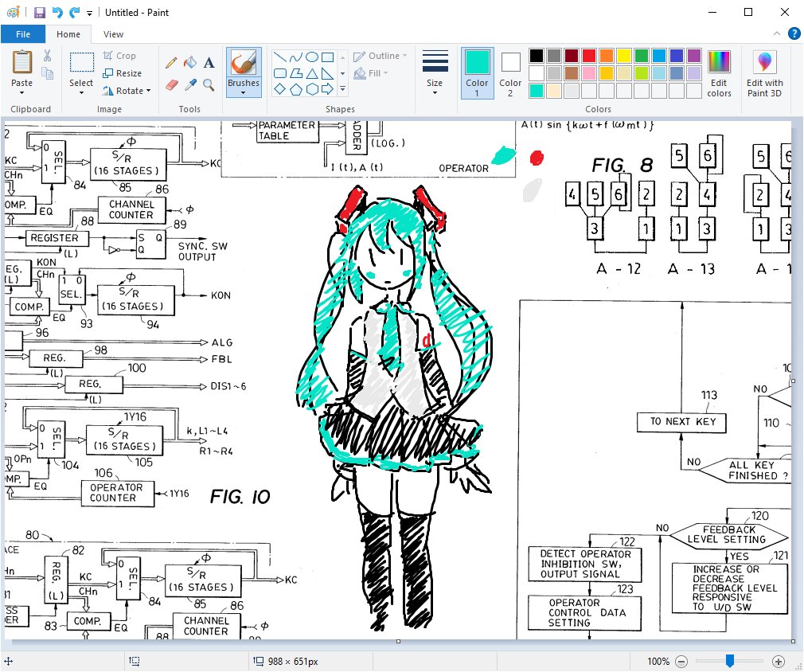
Task: Open Customize Quick Access Toolbar dropdown
Action: [x=89, y=13]
